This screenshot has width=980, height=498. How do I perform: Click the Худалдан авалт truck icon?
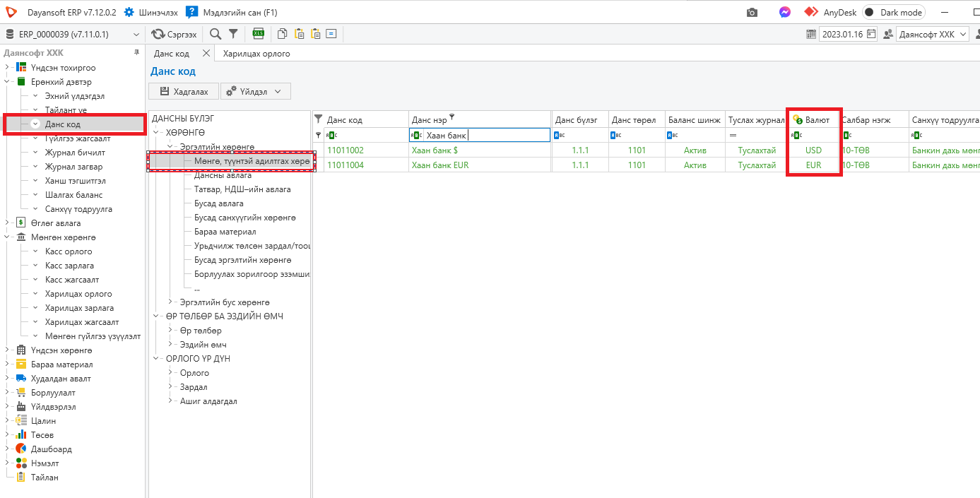(20, 379)
